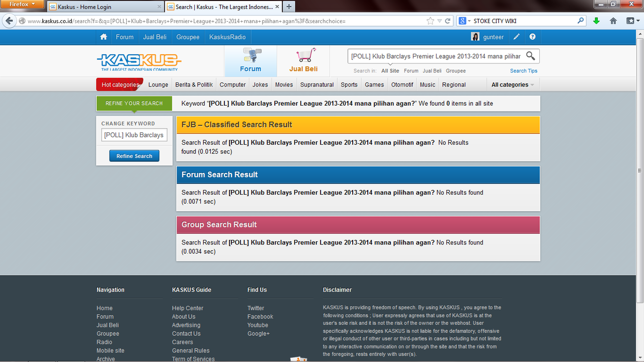Open the Music category
644x362 pixels.
tap(428, 84)
